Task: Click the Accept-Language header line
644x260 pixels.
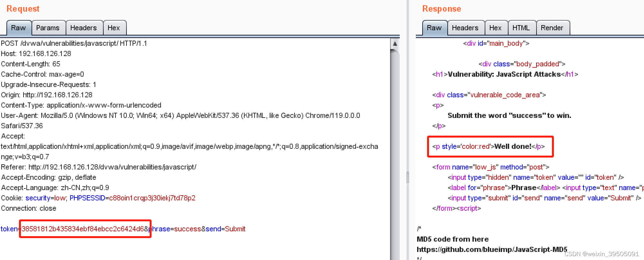Action: 55,188
